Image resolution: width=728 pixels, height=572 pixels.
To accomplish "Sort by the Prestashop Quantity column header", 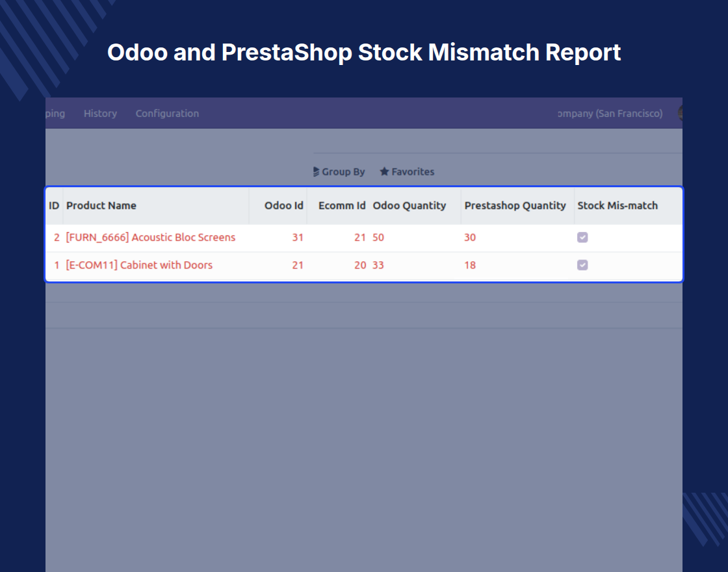I will tap(515, 205).
